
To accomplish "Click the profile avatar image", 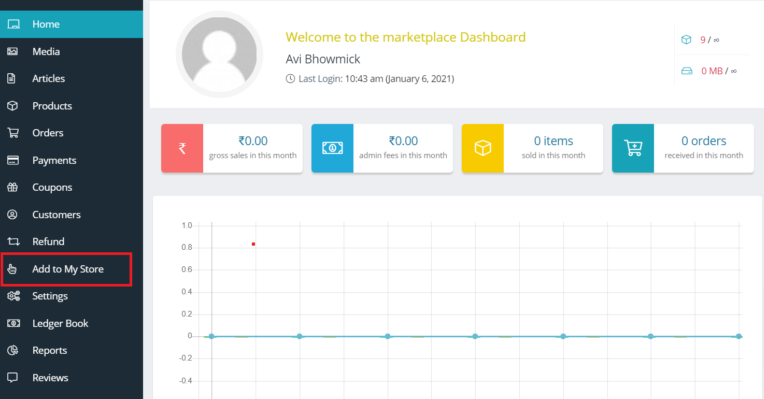I will (x=219, y=54).
